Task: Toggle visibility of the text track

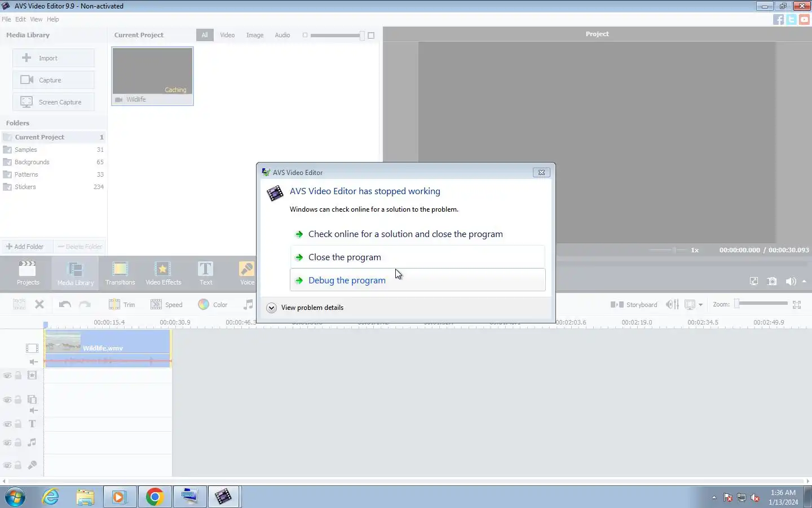Action: tap(7, 424)
